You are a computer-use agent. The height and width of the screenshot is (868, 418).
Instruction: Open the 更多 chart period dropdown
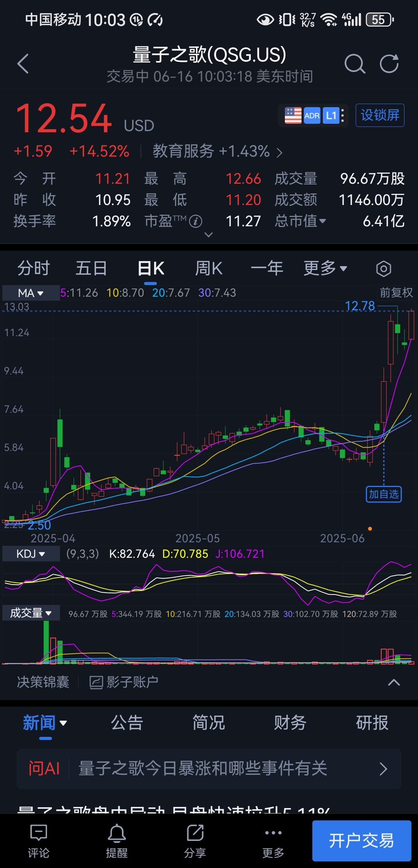325,268
